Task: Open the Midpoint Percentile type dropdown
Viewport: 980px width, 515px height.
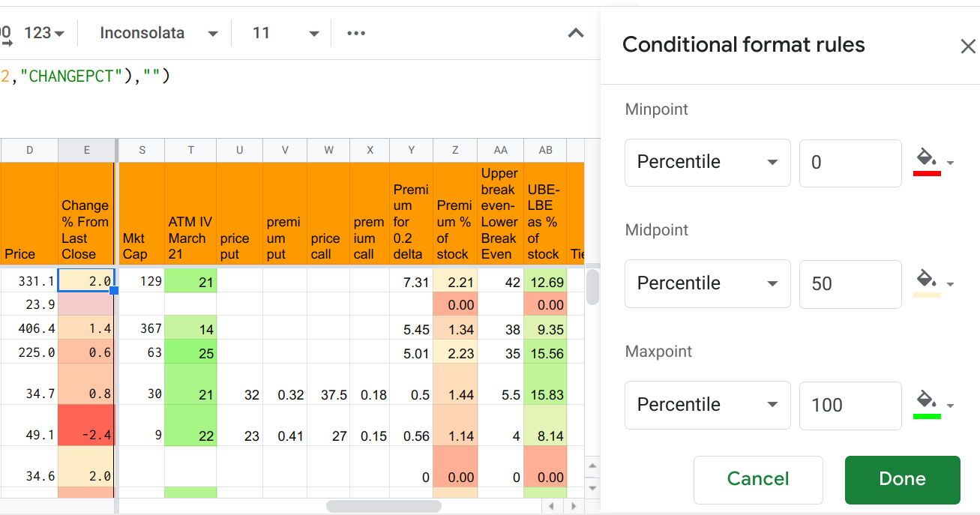Action: [x=707, y=283]
